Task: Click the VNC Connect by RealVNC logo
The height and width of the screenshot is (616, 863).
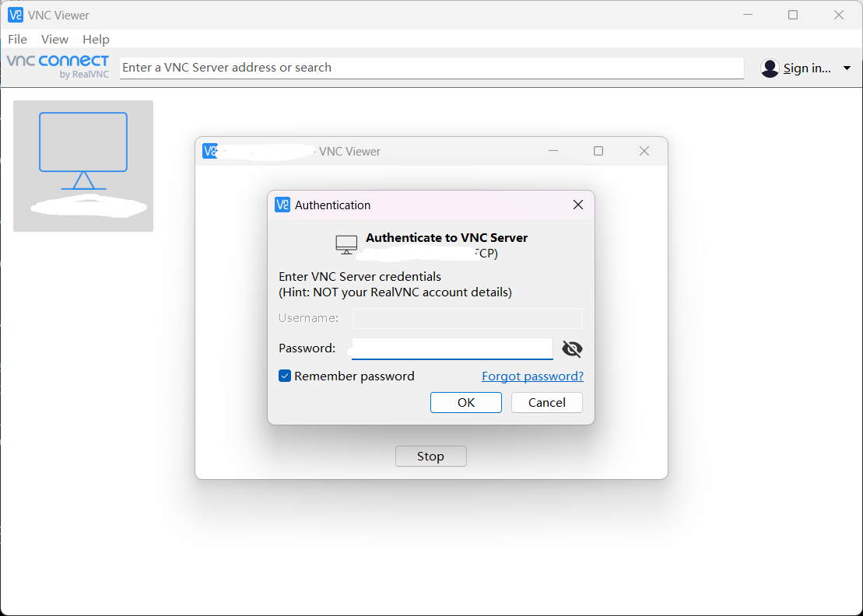Action: 58,67
